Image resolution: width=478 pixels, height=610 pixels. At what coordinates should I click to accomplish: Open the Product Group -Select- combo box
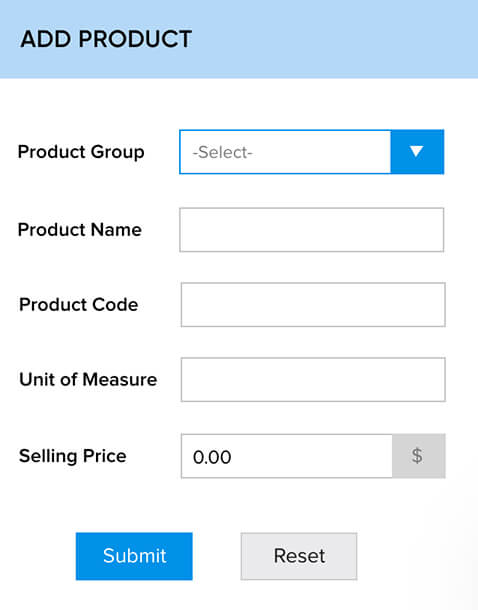pos(312,152)
